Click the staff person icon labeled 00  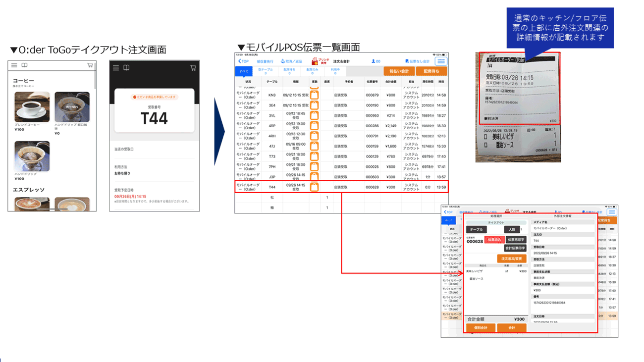pos(376,61)
